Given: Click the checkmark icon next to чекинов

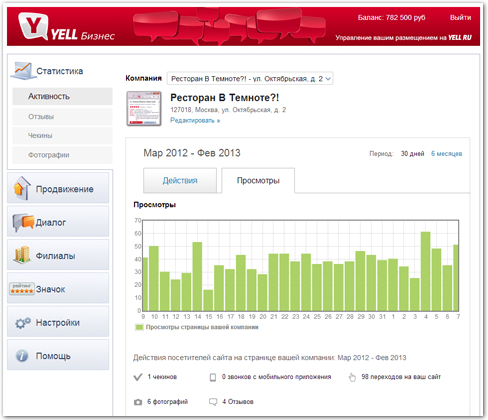Looking at the screenshot, I should click(138, 377).
